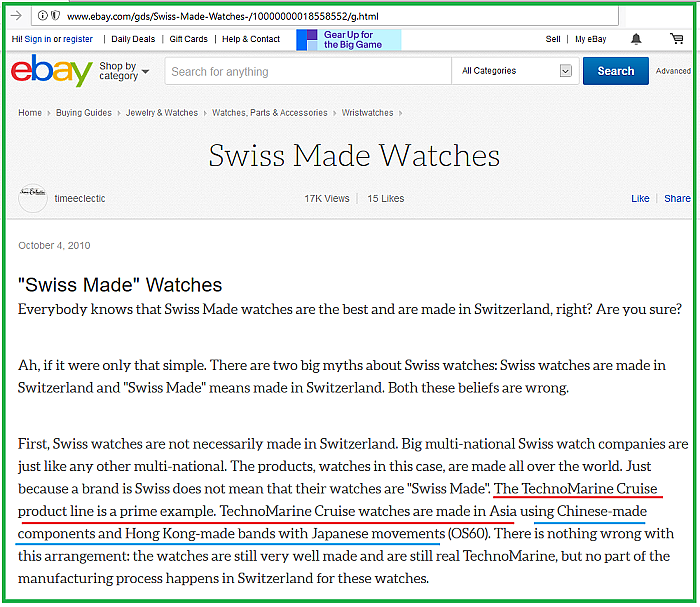Click the Search for anything field
Screen dimensions: 700x607
(x=308, y=71)
